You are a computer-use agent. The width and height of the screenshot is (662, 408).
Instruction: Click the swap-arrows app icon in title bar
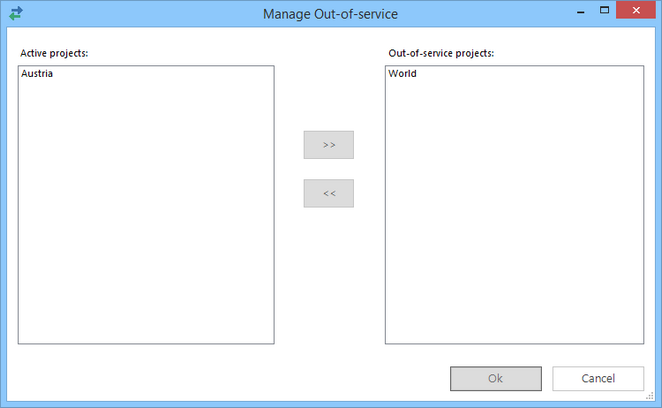coord(16,13)
